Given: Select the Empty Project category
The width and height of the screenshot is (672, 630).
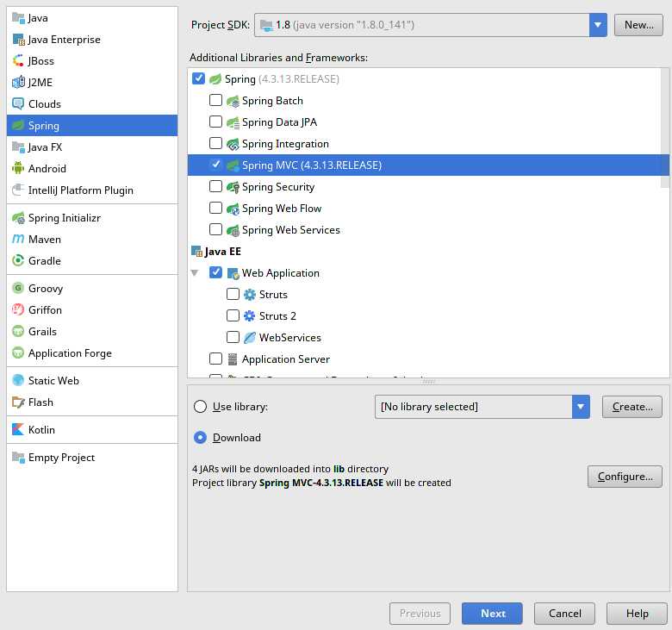Looking at the screenshot, I should click(x=61, y=458).
